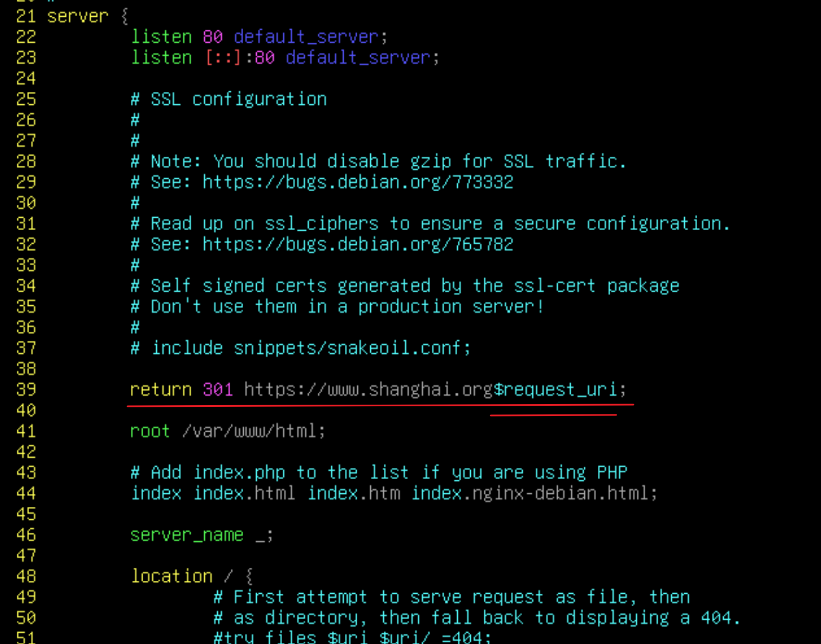Click the bugs.debian.org/765782 link
Screen dimensions: 821x644
pos(358,244)
